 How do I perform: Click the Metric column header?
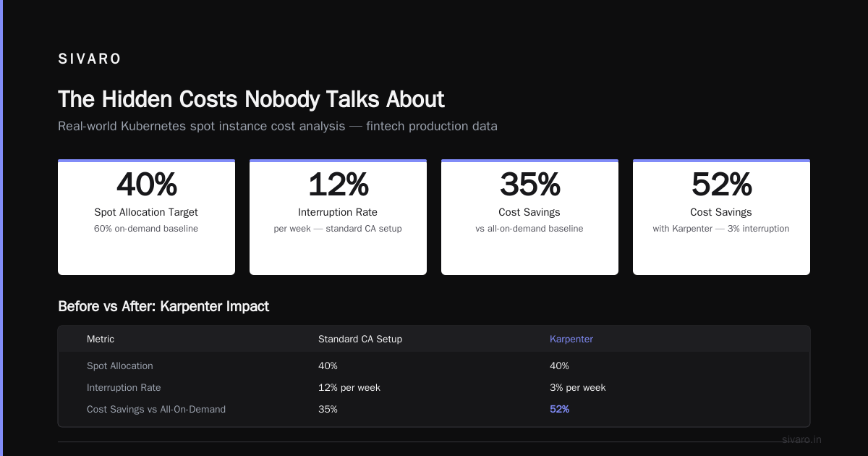tap(101, 339)
